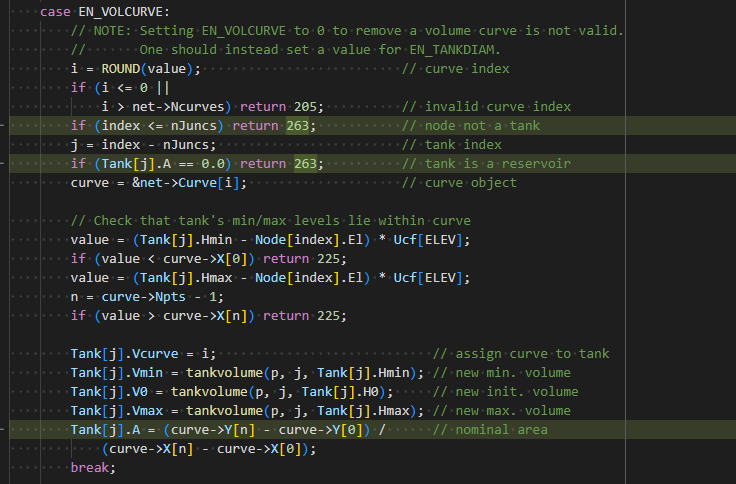Click Tank[j].Hmin in the value assignment
Screen dimensions: 736x484
point(186,240)
